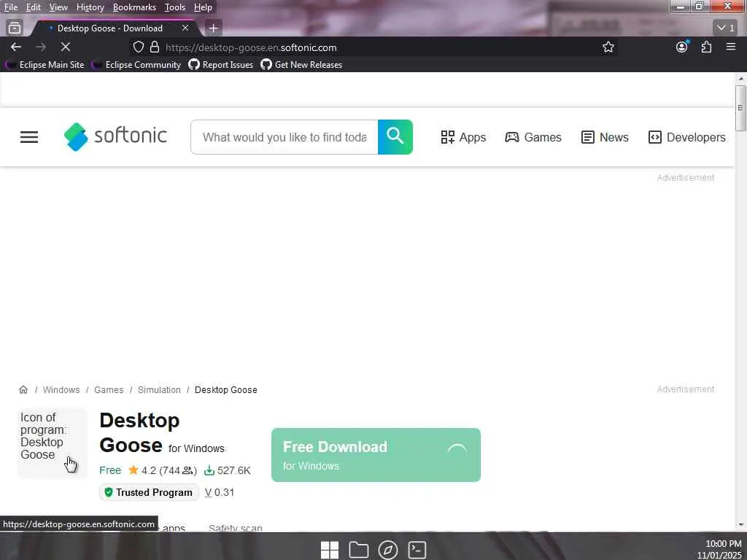Focus the Softonic search field

pyautogui.click(x=285, y=137)
